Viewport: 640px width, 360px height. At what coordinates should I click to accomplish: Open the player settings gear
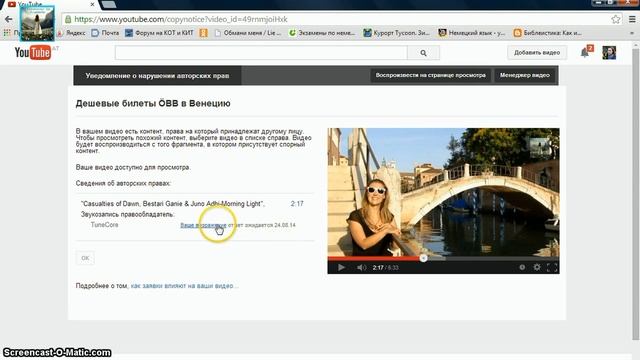[537, 267]
